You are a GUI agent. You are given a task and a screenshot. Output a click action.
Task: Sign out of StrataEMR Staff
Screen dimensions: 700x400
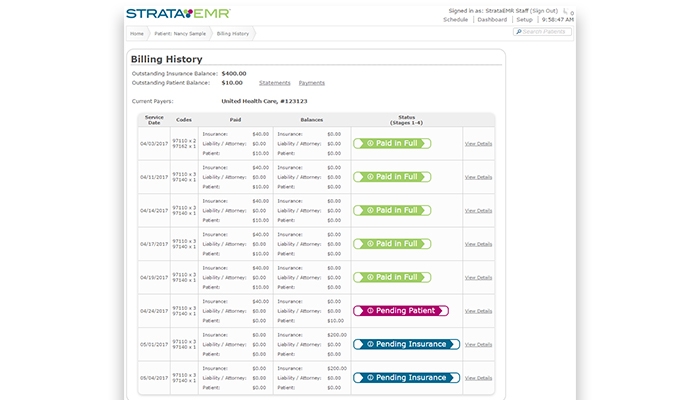[x=544, y=11]
